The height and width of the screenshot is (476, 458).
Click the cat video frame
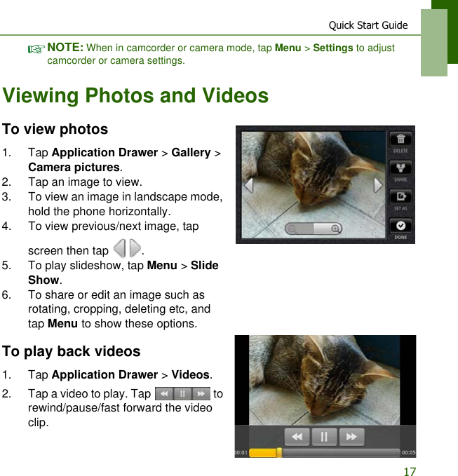tap(324, 380)
